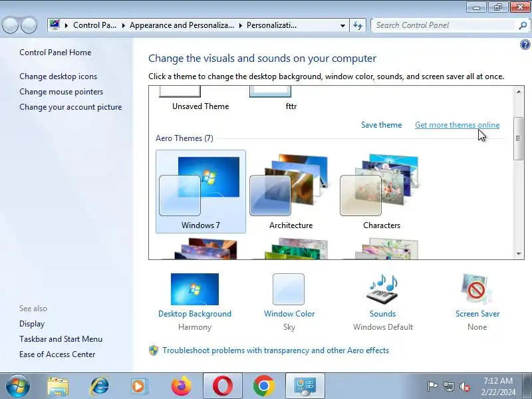Click the Forward navigation arrow
532x399 pixels.
pyautogui.click(x=29, y=25)
